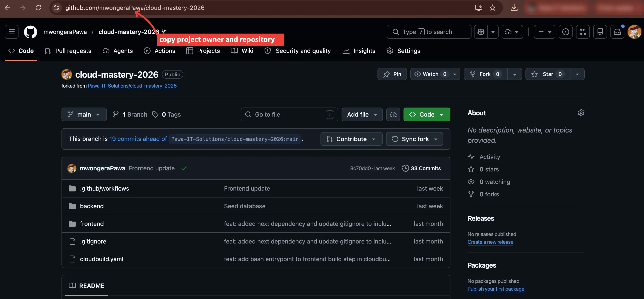
Task: Pin the repository
Action: 392,74
